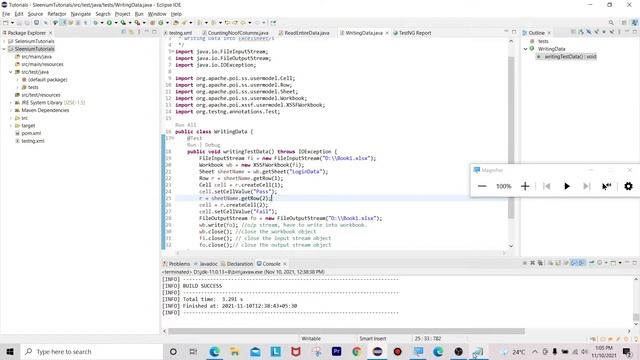Open the New toolbar dropdown arrow
640x360 pixels.
pyautogui.click(x=12, y=23)
